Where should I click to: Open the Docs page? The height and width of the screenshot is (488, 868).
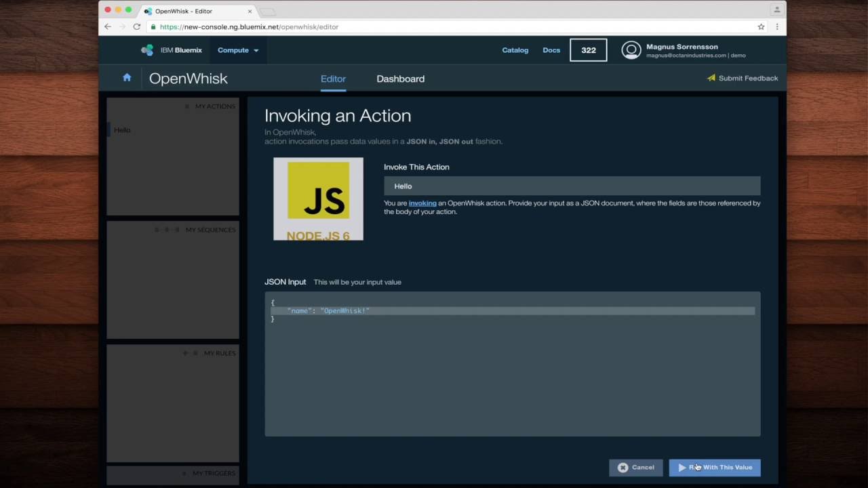551,50
